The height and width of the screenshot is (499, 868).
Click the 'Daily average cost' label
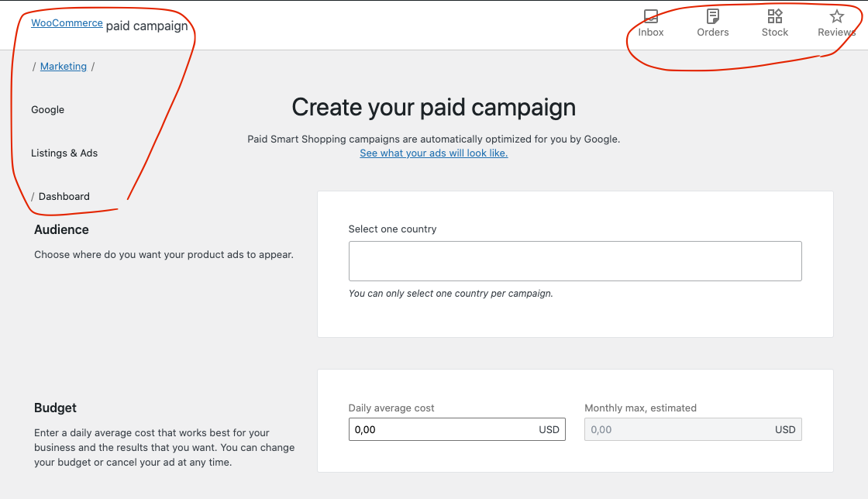391,408
